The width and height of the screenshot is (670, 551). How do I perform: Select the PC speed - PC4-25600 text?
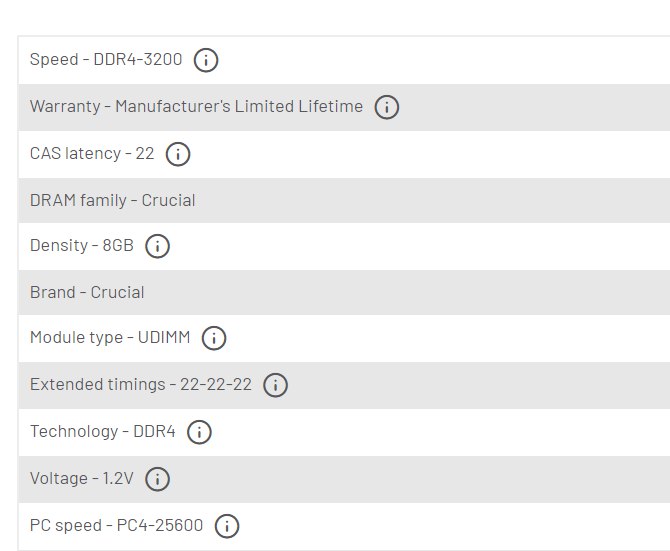pos(116,525)
